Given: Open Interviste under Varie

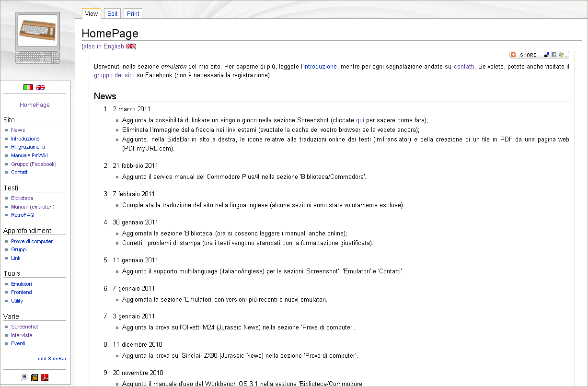Looking at the screenshot, I should pos(22,335).
